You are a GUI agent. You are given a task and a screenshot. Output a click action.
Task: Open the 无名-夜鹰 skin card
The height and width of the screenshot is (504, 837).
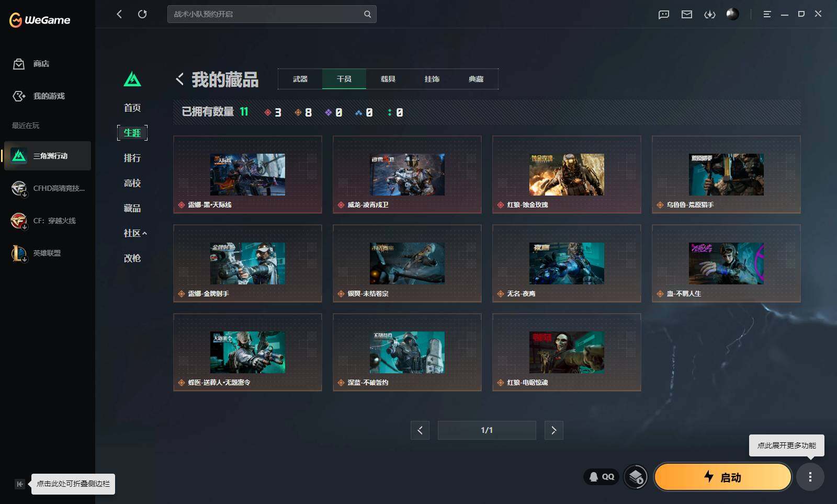pos(567,264)
